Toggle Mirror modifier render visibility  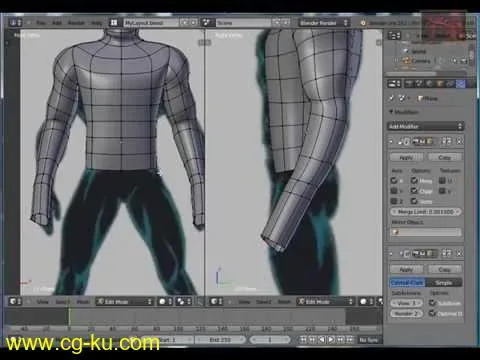416,141
